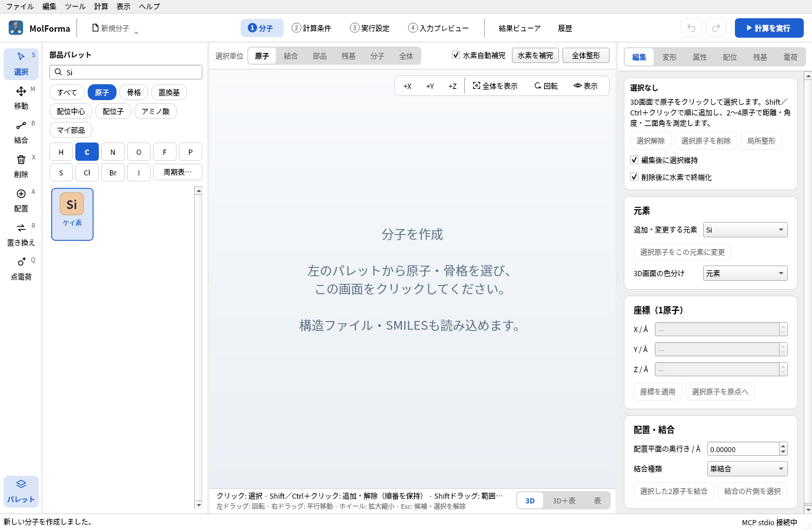Click the palette list scrollbar down arrow
Viewport: 812px width, 530px height.
pos(198,505)
